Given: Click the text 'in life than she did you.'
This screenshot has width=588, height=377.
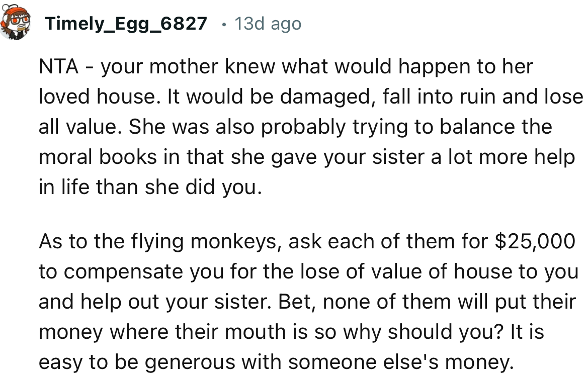Looking at the screenshot, I should coord(150,187).
